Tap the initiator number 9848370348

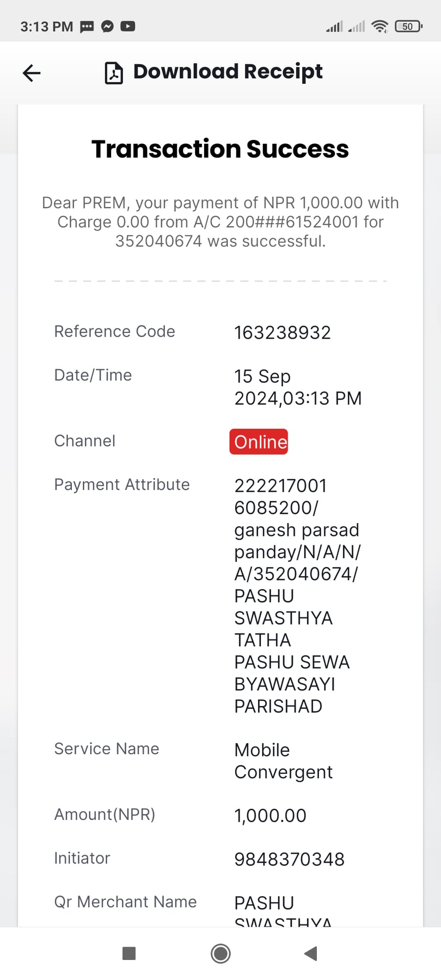click(289, 859)
